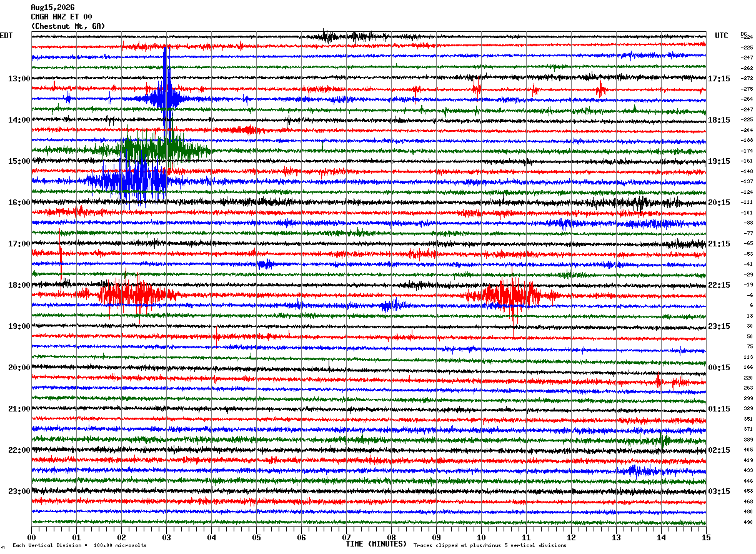Select the 13:00 EDT hour marker
Screen dimensions: 756x554
pyautogui.click(x=19, y=79)
